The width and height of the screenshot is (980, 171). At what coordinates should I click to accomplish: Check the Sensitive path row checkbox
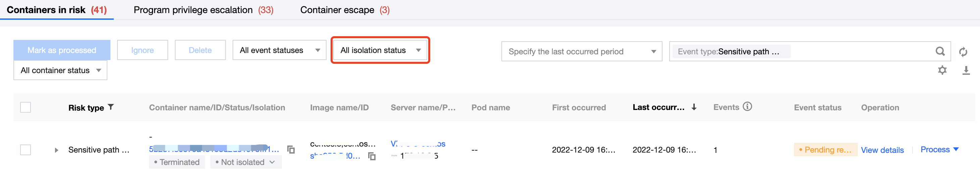tap(26, 150)
